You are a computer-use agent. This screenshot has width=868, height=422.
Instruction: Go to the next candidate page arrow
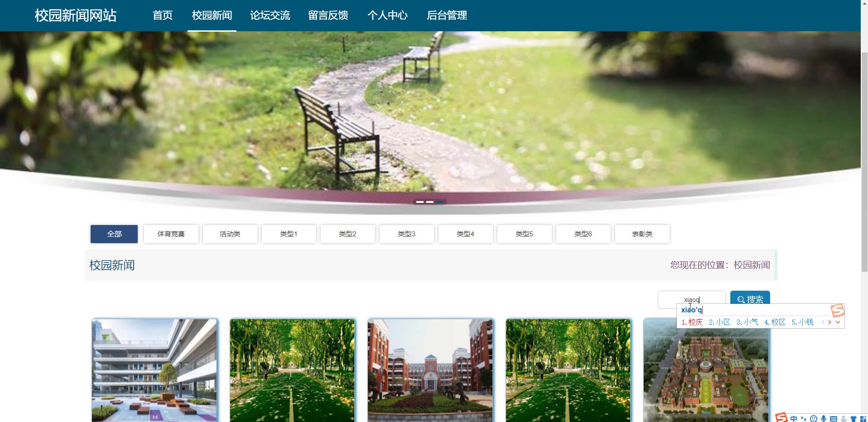tap(830, 322)
